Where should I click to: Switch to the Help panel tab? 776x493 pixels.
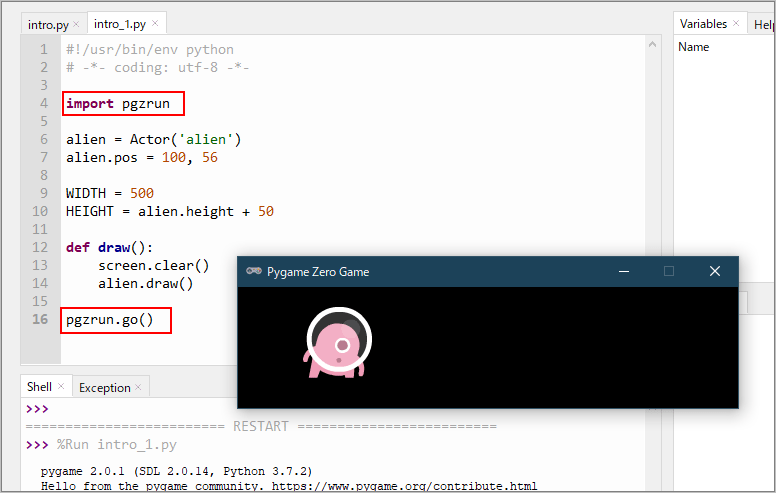(764, 25)
